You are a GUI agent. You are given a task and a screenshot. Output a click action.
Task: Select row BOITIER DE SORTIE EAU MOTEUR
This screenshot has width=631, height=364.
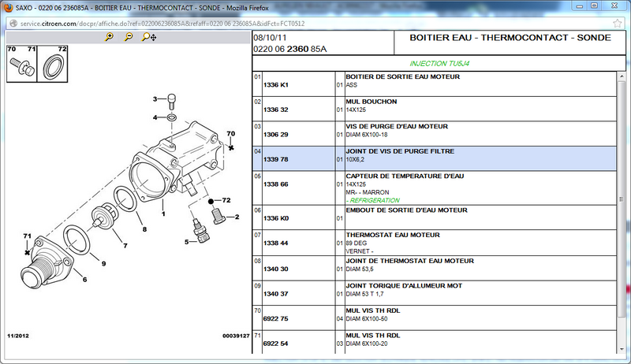pyautogui.click(x=435, y=84)
